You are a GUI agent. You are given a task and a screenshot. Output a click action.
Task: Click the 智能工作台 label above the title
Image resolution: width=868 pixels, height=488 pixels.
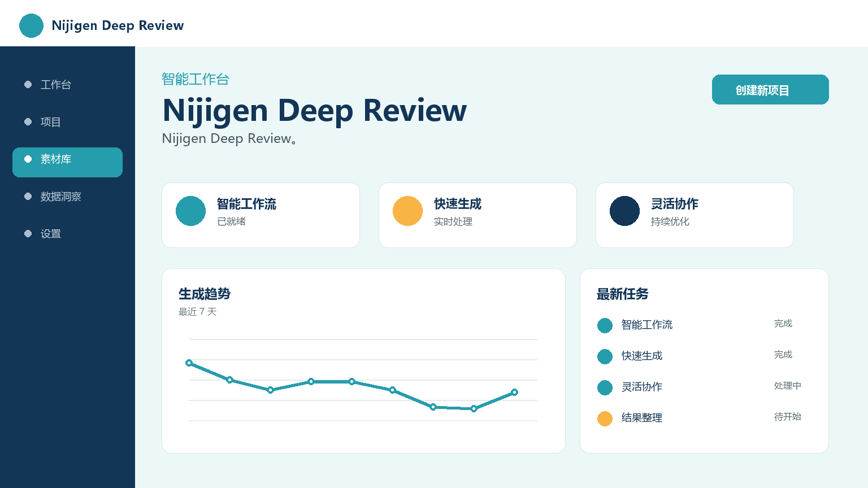click(x=196, y=79)
